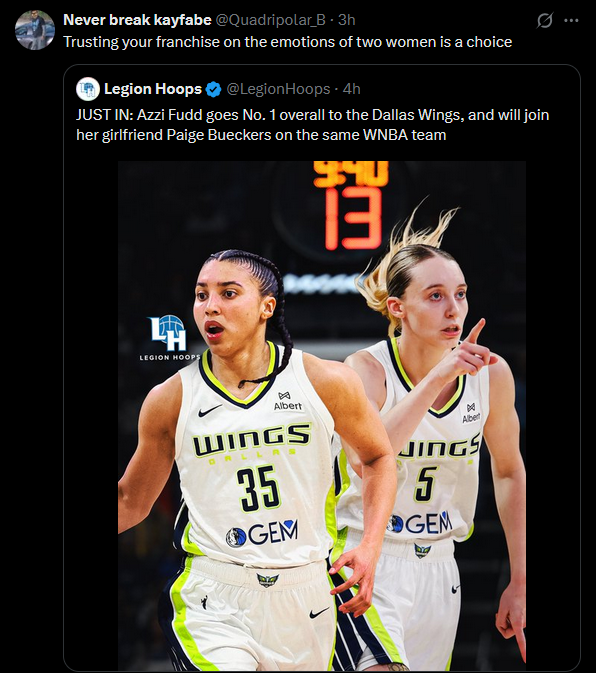Click the main tweet text about franchise
This screenshot has width=596, height=673.
tap(287, 42)
